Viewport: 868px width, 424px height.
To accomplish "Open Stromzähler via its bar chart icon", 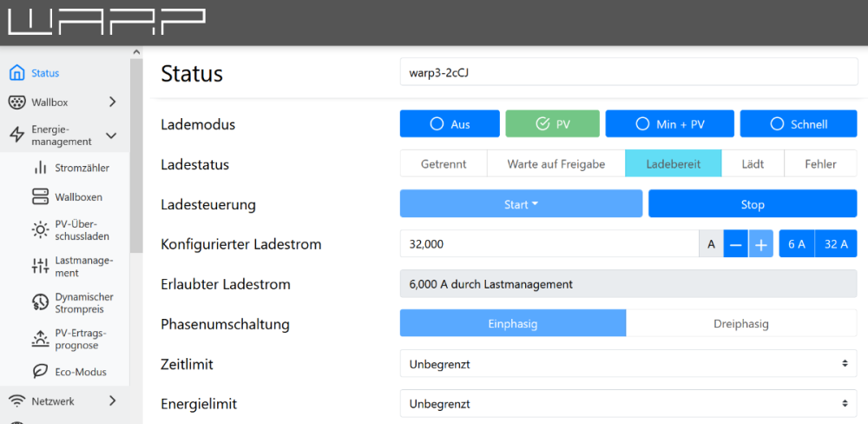I will click(x=40, y=168).
